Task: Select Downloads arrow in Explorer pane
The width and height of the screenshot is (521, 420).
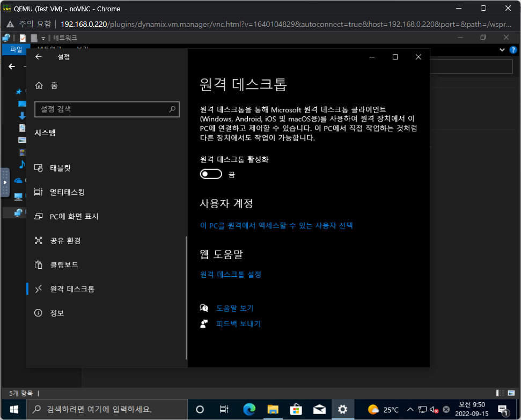Action: 22,116
